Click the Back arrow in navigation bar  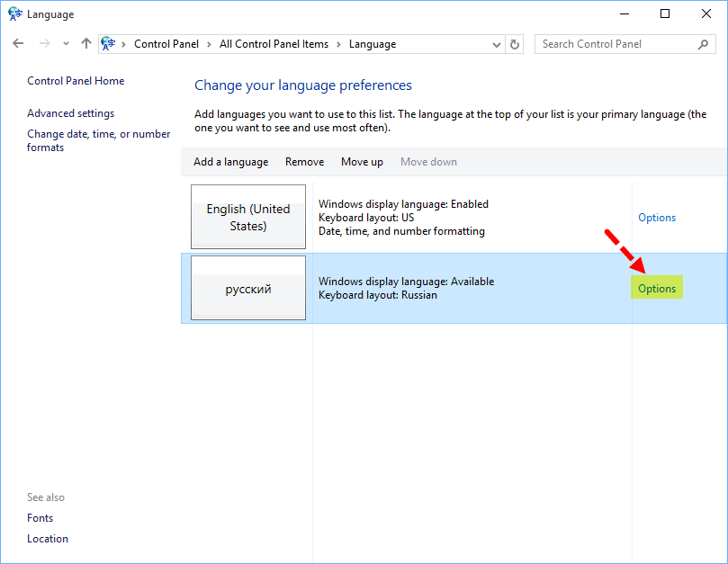[x=18, y=44]
